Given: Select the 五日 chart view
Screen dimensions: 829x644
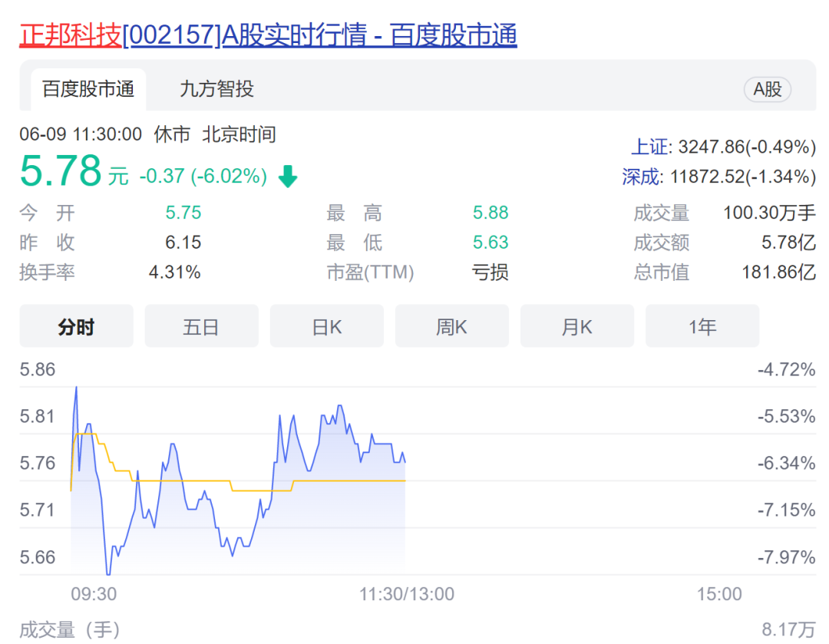Looking at the screenshot, I should pos(201,327).
